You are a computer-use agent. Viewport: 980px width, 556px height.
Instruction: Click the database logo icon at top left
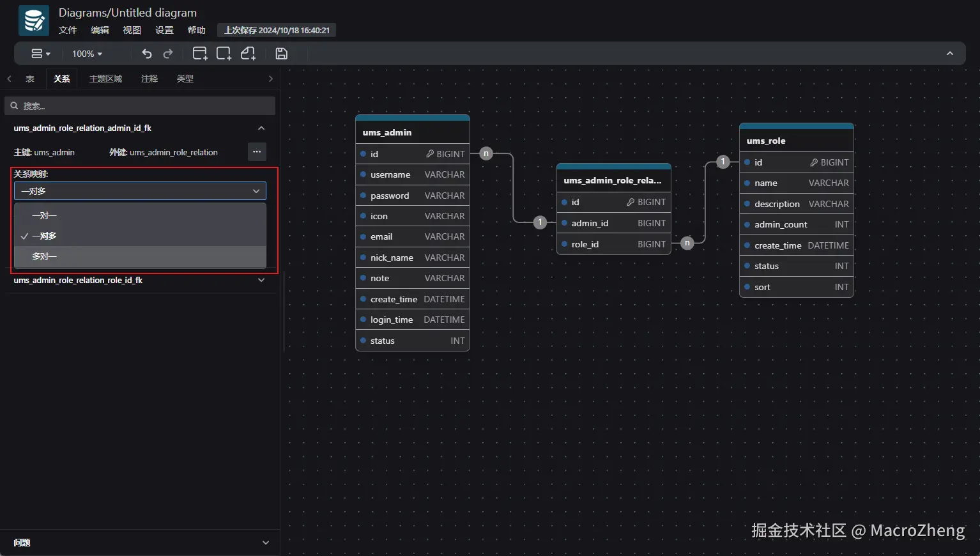coord(33,20)
